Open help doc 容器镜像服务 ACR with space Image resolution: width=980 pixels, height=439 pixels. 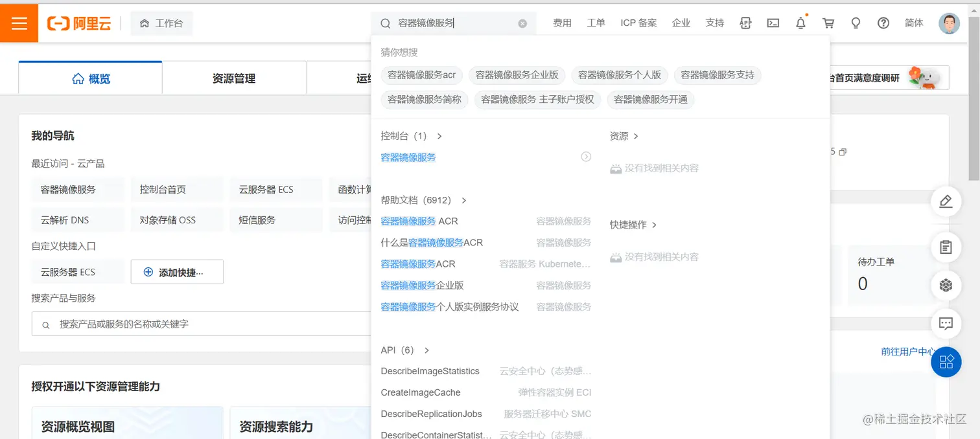click(419, 221)
